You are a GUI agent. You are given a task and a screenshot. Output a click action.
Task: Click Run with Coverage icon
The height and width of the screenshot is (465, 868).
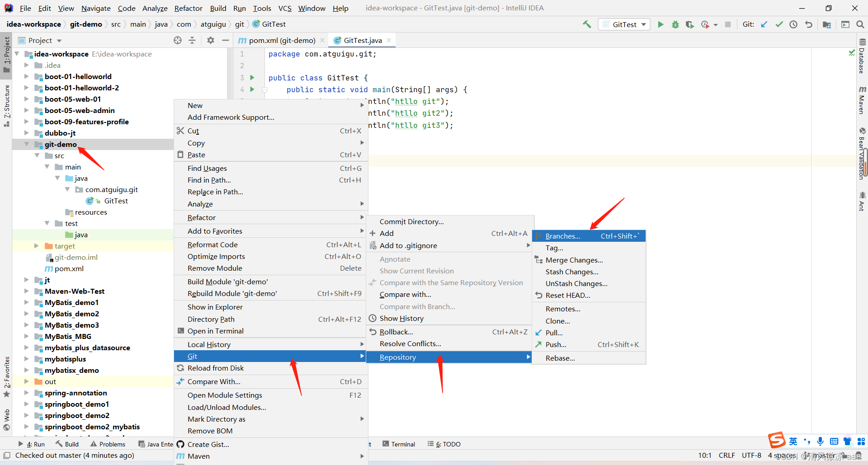[689, 24]
